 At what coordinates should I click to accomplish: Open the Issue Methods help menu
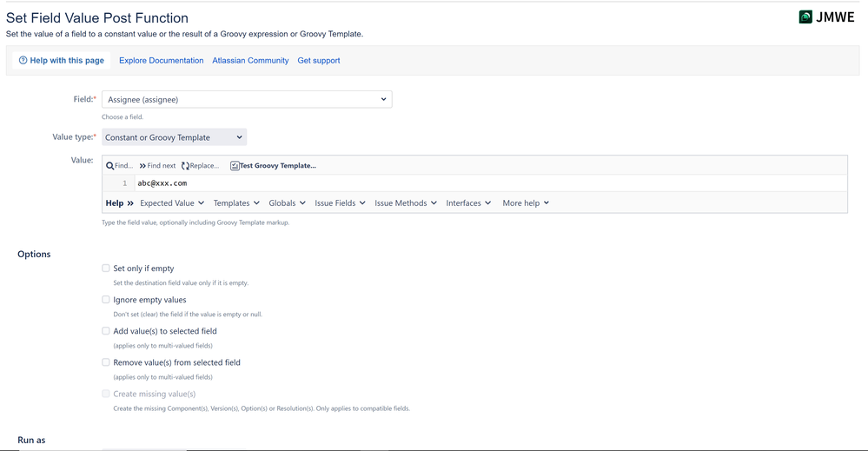[406, 203]
